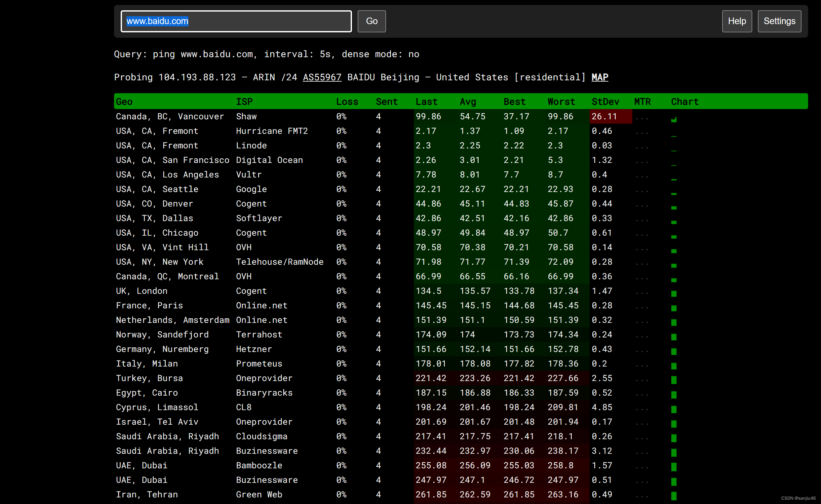Select the 'USA, VA, Vint Hill' cell

tap(162, 247)
